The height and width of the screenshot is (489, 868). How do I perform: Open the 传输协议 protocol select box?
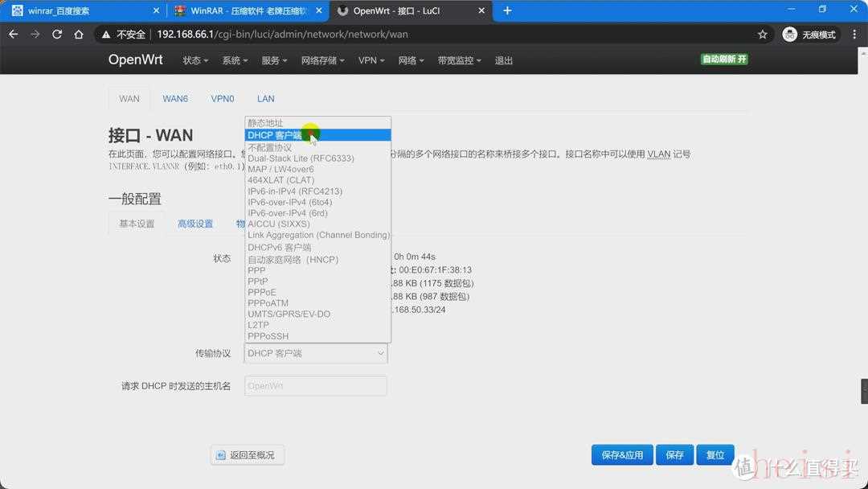click(316, 353)
